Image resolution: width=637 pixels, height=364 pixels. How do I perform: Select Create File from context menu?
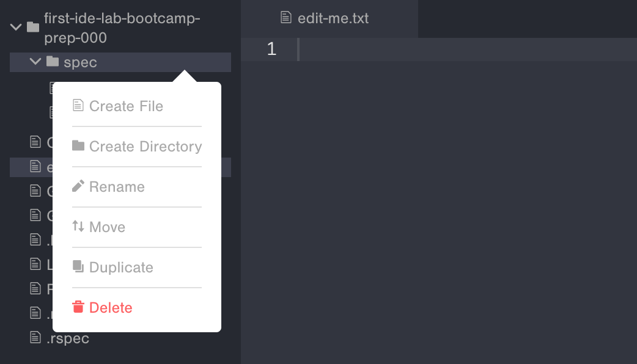coord(126,106)
